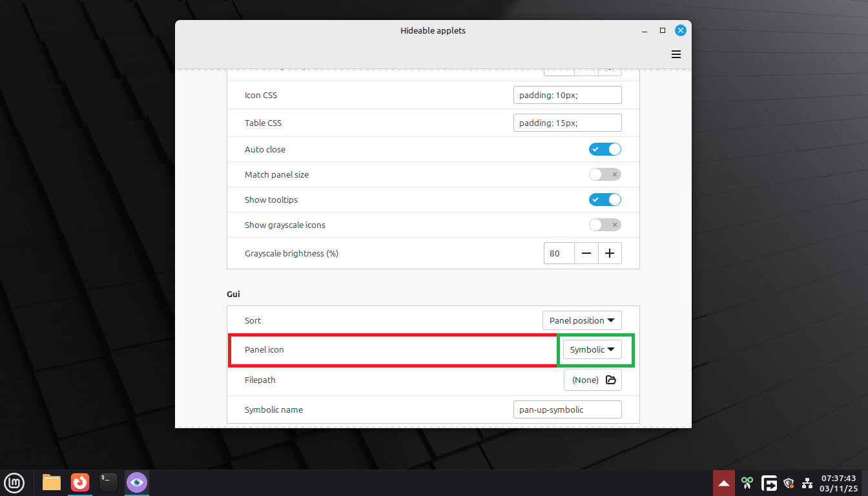
Task: Expand the Panel icon Symbolic dropdown
Action: [592, 349]
